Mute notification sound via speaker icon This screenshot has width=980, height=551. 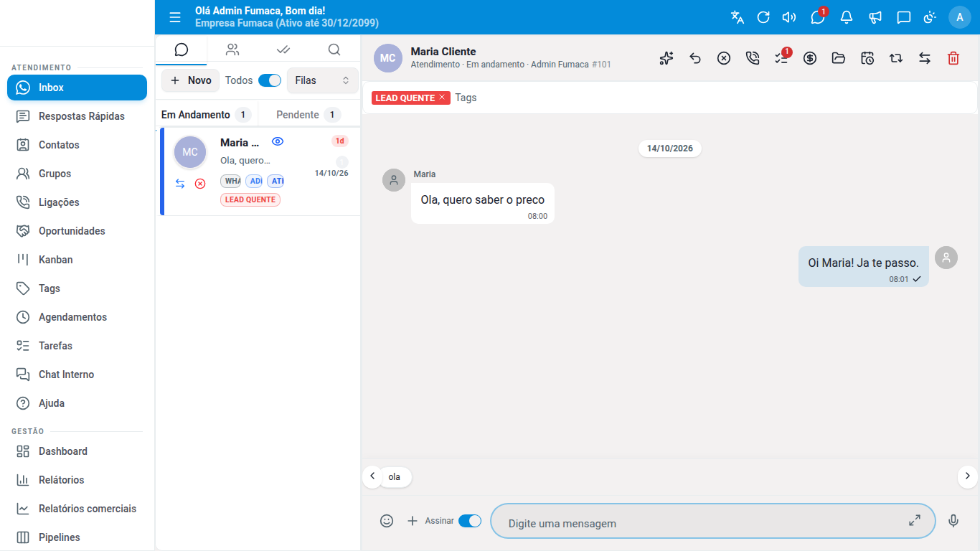click(789, 17)
